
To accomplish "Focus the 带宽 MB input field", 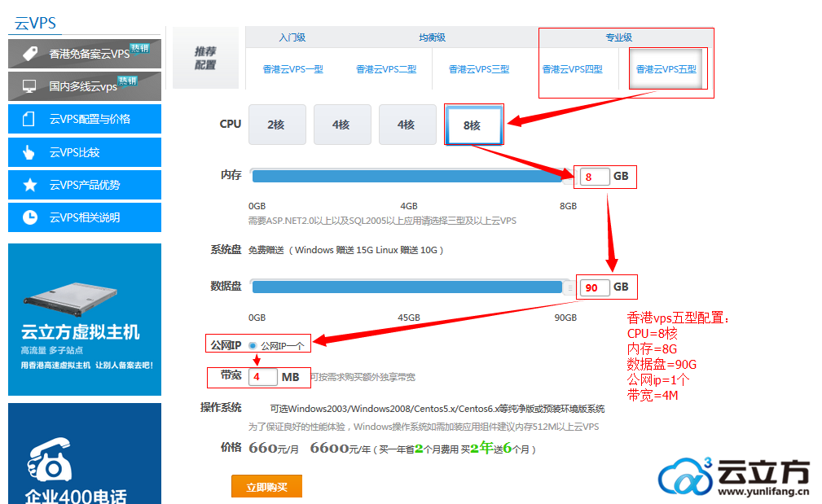I will point(262,377).
